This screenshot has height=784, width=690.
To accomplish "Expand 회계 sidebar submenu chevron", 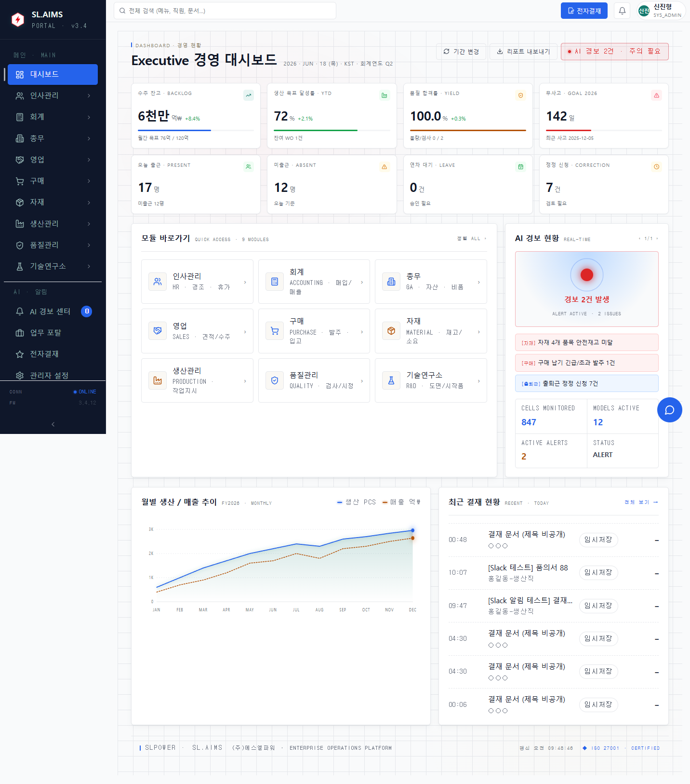I will pyautogui.click(x=89, y=117).
